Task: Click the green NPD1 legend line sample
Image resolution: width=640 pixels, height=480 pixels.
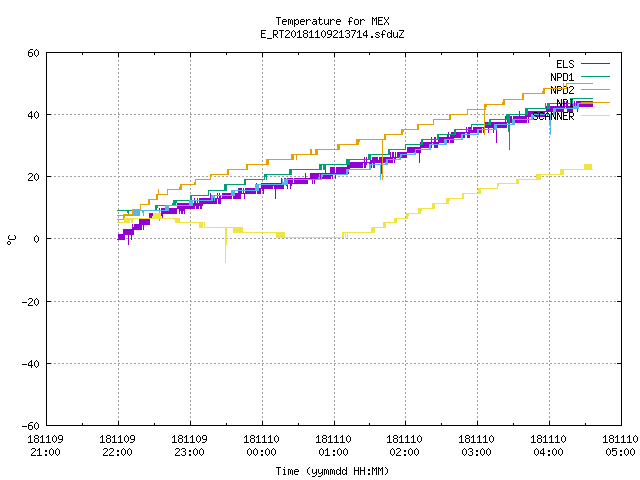Action: click(x=595, y=76)
